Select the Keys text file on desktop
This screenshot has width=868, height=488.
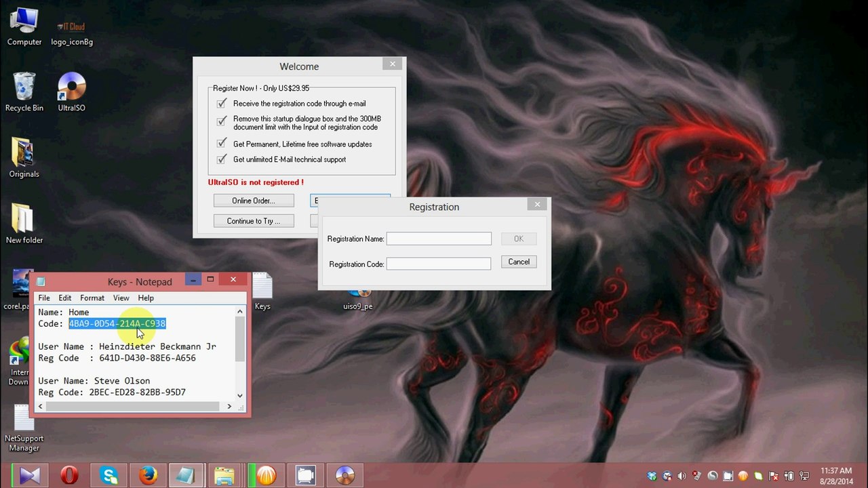coord(262,292)
